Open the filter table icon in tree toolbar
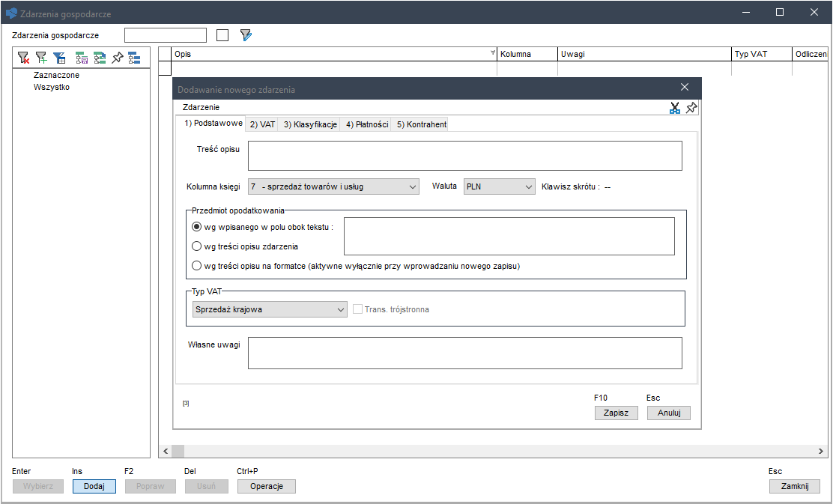Image resolution: width=833 pixels, height=504 pixels. pyautogui.click(x=59, y=58)
